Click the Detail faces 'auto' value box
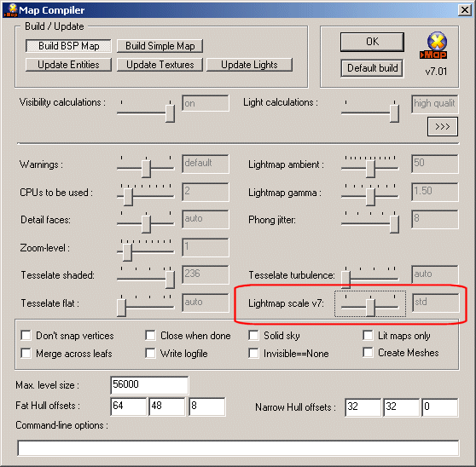 (206, 219)
